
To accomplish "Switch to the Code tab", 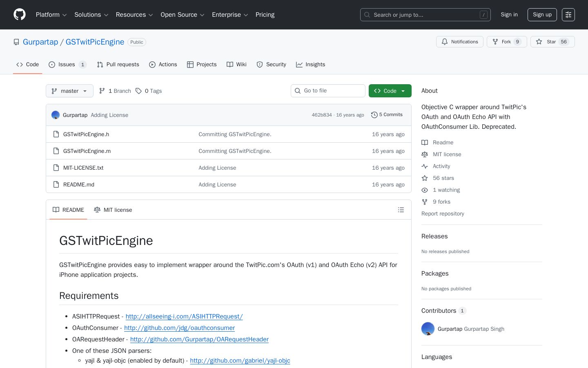I will (28, 65).
